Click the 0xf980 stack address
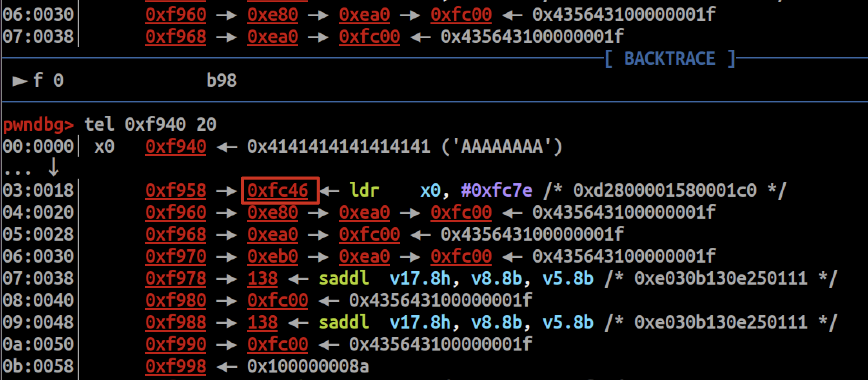Viewport: 868px width, 380px height. pos(176,301)
